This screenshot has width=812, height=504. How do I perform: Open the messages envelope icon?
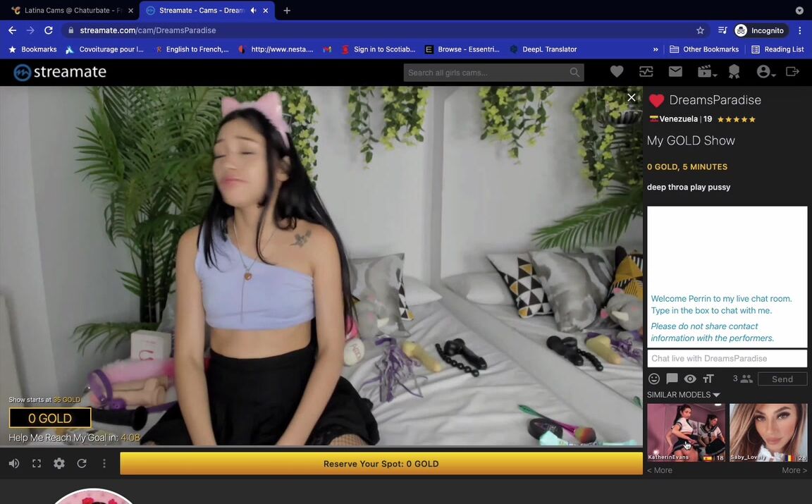point(675,72)
